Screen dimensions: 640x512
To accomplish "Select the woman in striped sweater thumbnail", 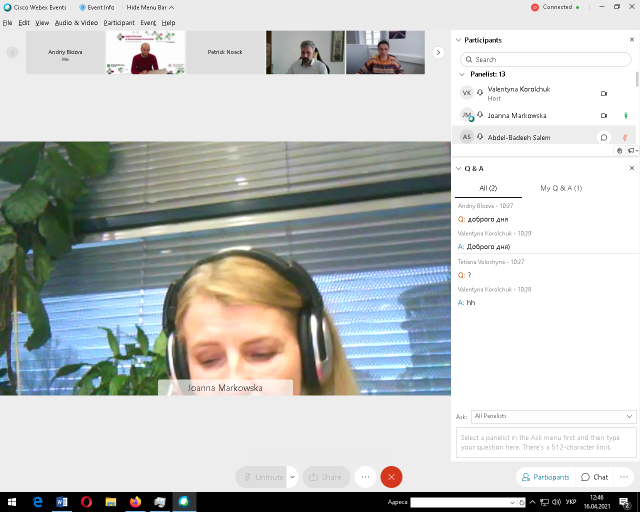I will 385,52.
